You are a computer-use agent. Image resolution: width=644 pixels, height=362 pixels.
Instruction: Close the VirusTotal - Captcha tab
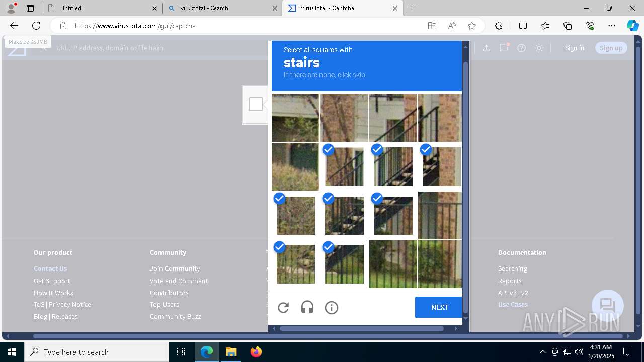click(x=395, y=8)
